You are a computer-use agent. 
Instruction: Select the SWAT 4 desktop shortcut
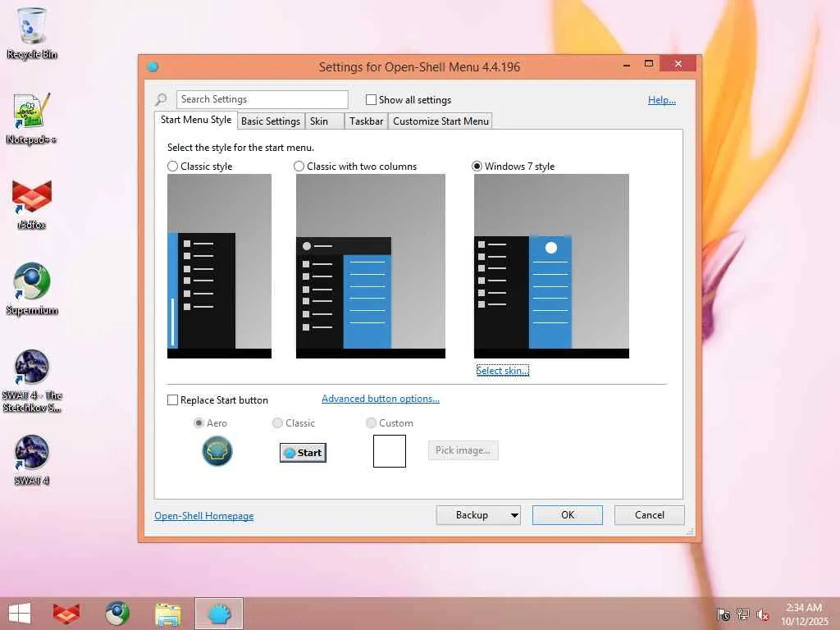point(32,459)
